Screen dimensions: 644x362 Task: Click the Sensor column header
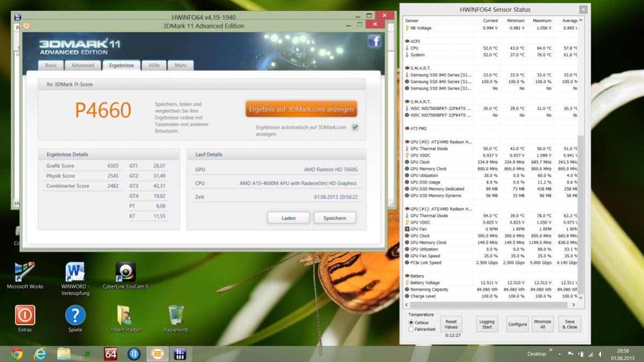point(411,20)
